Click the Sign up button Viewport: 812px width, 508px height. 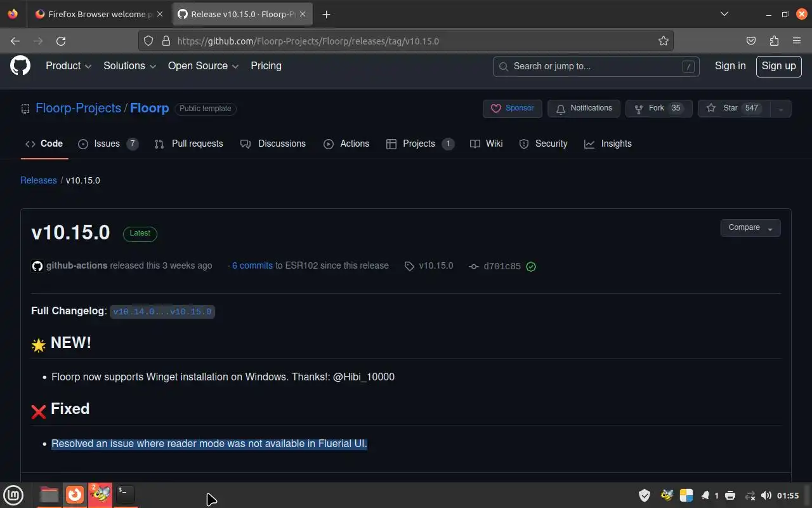tap(778, 66)
